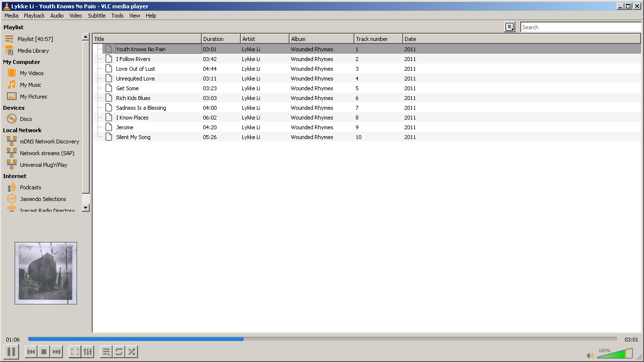The image size is (644, 362).
Task: Open the Subtitle menu
Action: coord(97,16)
